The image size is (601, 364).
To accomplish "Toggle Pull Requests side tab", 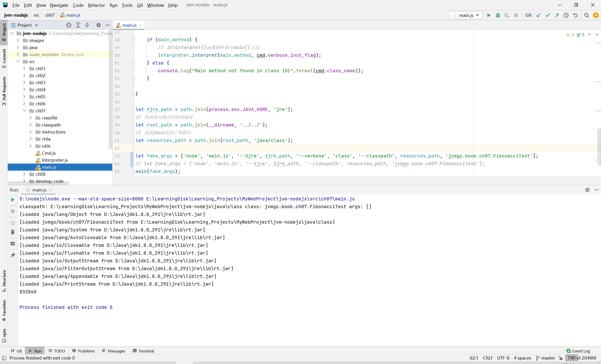I will point(4,91).
